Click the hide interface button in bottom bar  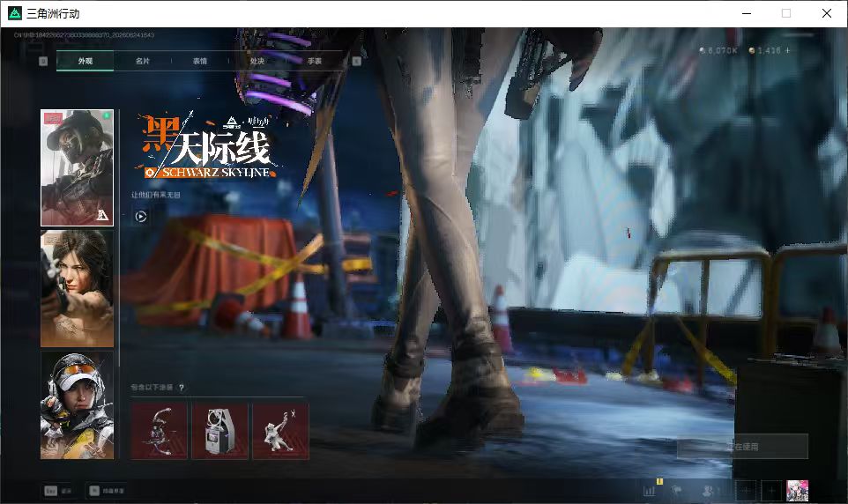107,491
